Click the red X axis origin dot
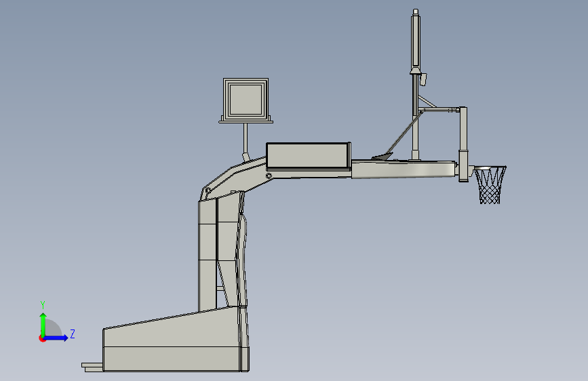Screen dimensions: 588x381 point(42,338)
